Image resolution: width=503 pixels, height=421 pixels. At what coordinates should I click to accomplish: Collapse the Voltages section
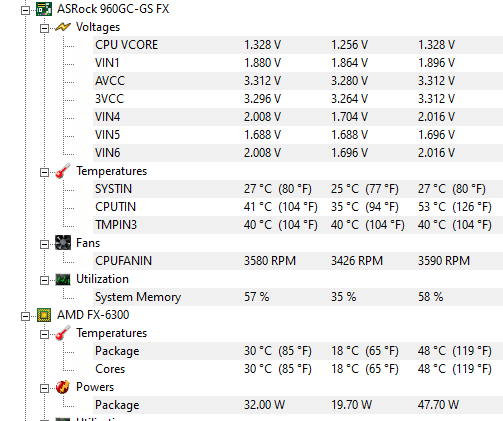click(44, 29)
